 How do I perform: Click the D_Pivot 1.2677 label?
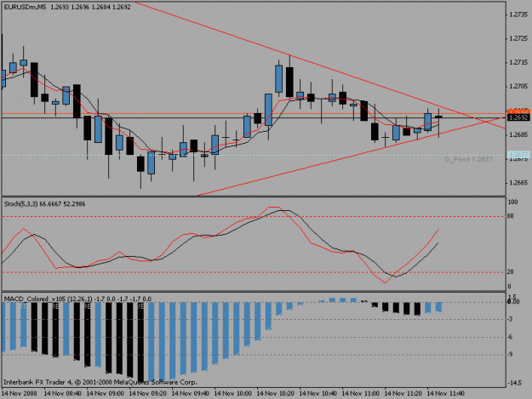(468, 159)
